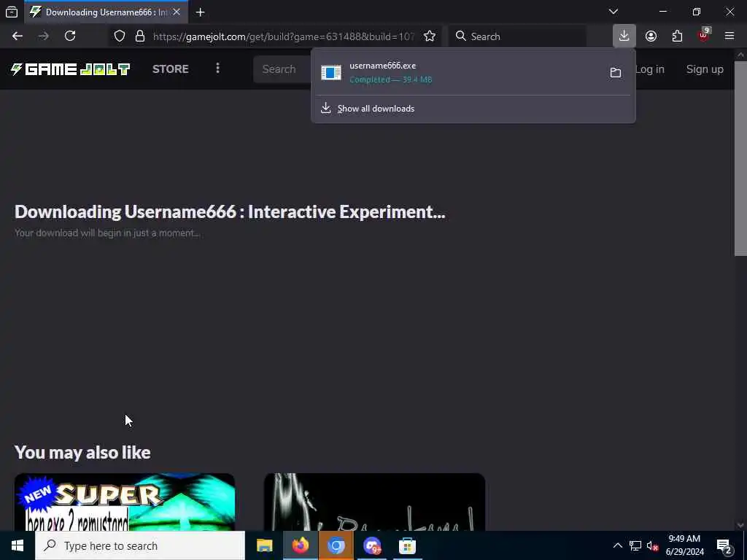Open Super ben.exe 2 remastered thumbnail

click(x=125, y=502)
